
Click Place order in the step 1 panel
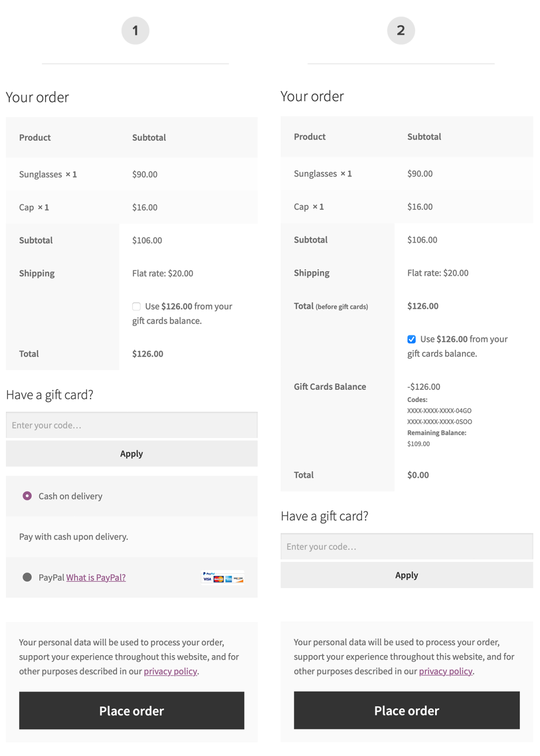click(x=131, y=710)
